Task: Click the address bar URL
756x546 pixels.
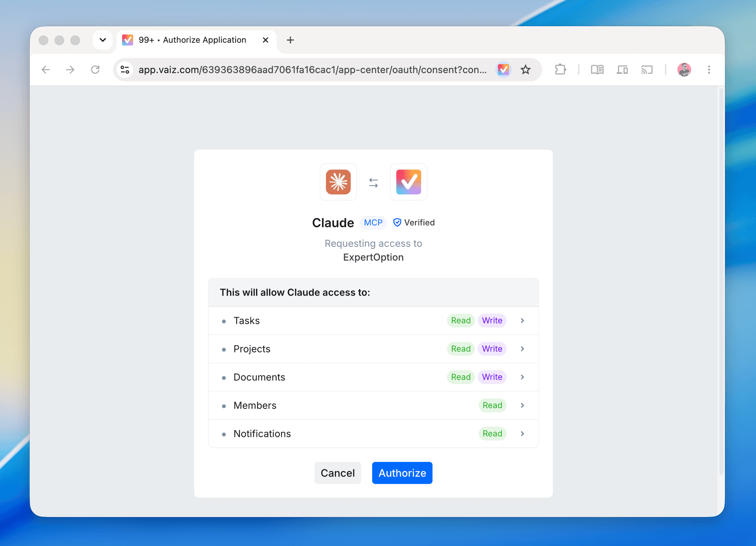Action: click(312, 70)
